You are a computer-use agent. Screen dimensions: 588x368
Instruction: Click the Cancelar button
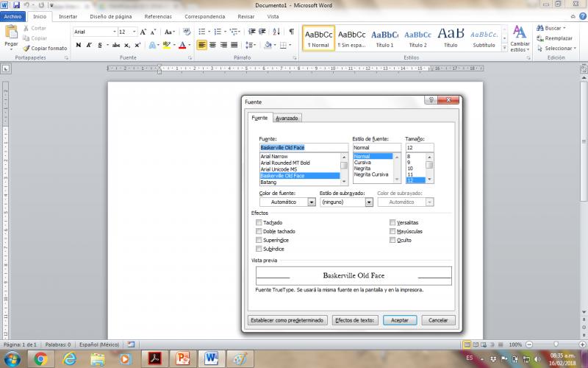tap(438, 320)
